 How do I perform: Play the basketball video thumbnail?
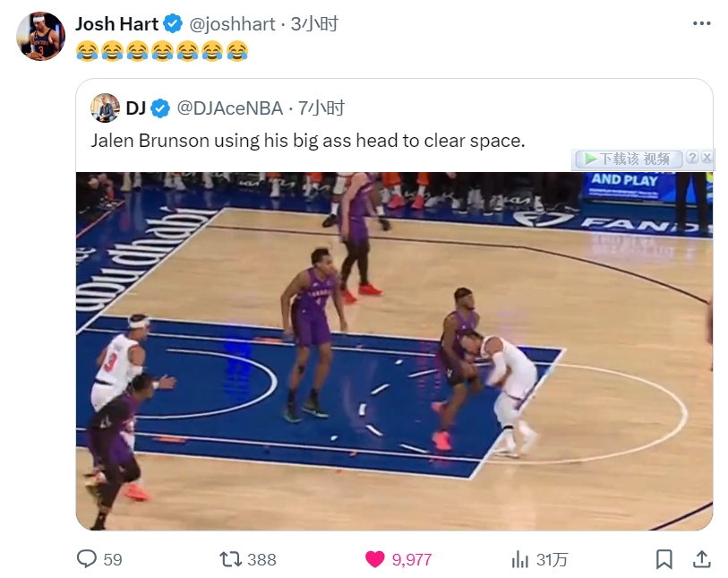coord(394,350)
